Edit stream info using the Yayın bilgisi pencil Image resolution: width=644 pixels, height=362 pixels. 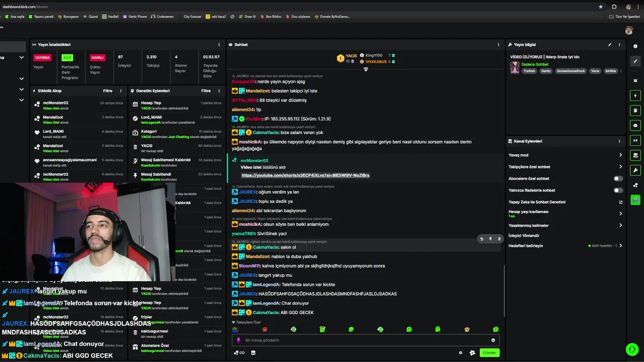coord(610,45)
